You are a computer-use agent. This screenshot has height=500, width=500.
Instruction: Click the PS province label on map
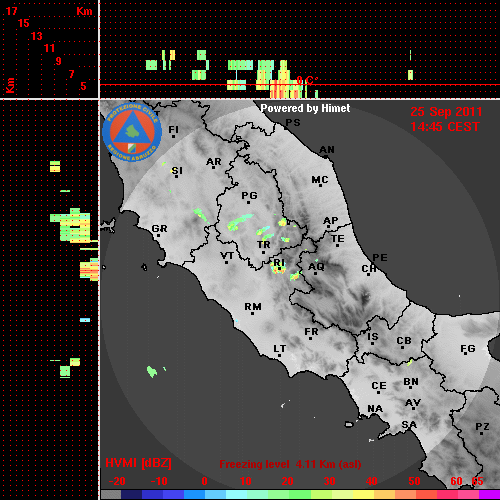click(293, 123)
